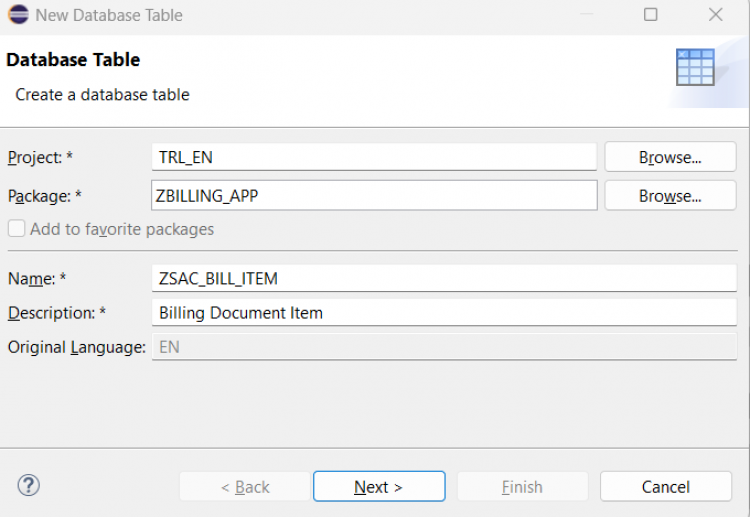Proceed with the Next button
The height and width of the screenshot is (517, 750).
click(x=379, y=487)
